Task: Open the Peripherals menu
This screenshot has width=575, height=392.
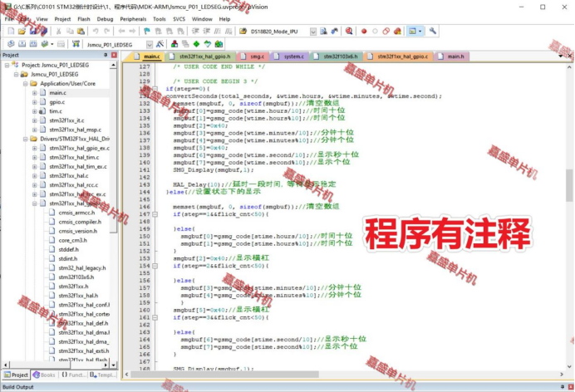Action: [133, 19]
